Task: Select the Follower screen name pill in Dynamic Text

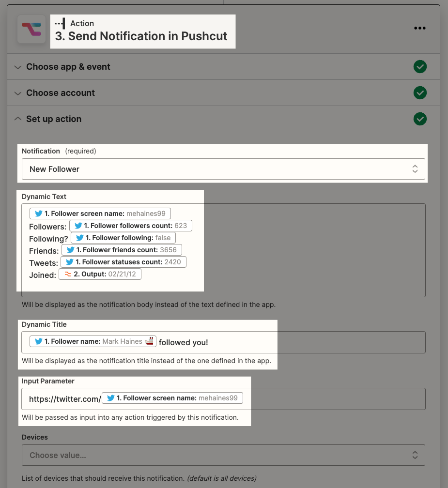Action: click(x=100, y=213)
